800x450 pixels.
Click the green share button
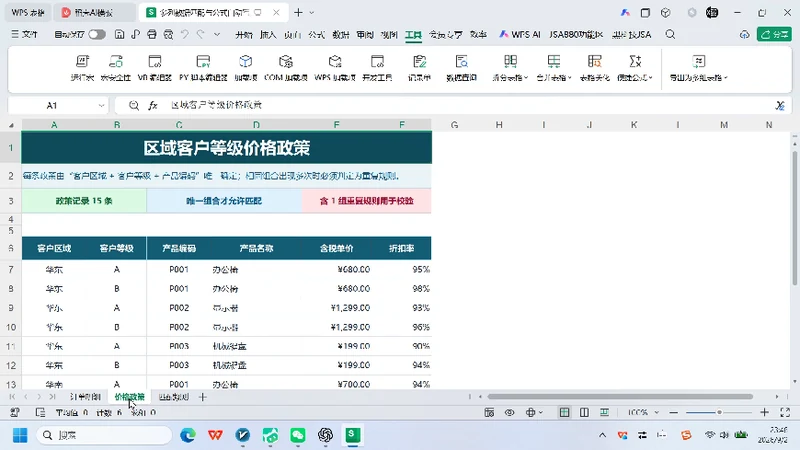(774, 35)
